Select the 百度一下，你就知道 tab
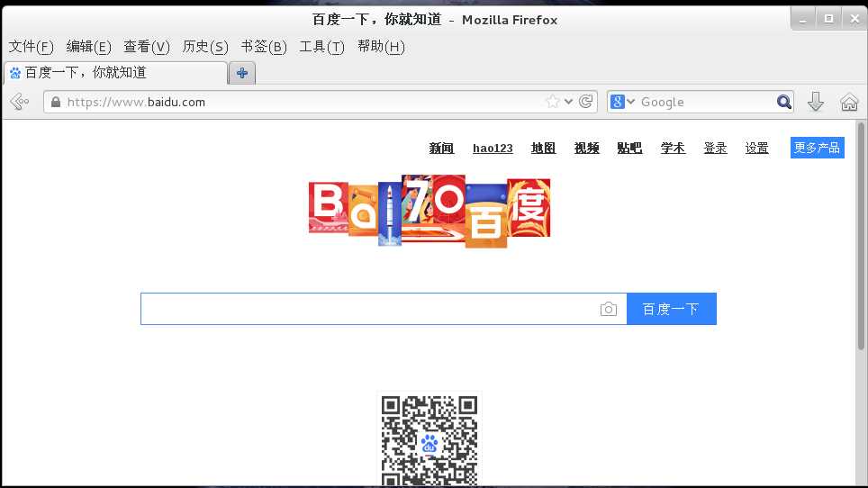Image resolution: width=868 pixels, height=488 pixels. point(115,73)
